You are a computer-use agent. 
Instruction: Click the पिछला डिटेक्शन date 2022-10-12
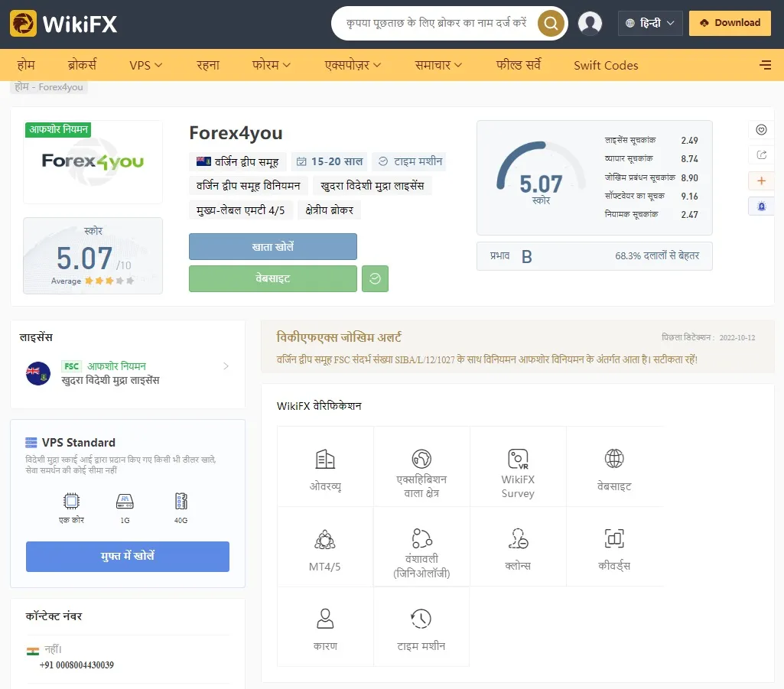pos(737,337)
